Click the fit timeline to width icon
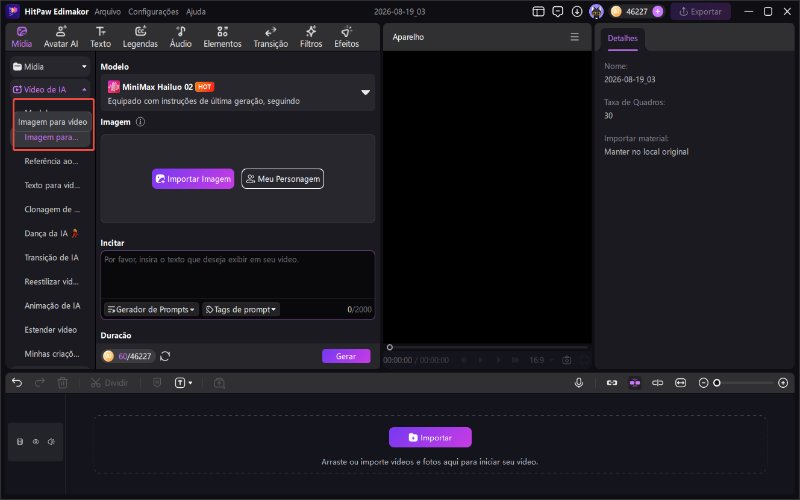Screen dimensions: 800x500 pyautogui.click(x=681, y=383)
